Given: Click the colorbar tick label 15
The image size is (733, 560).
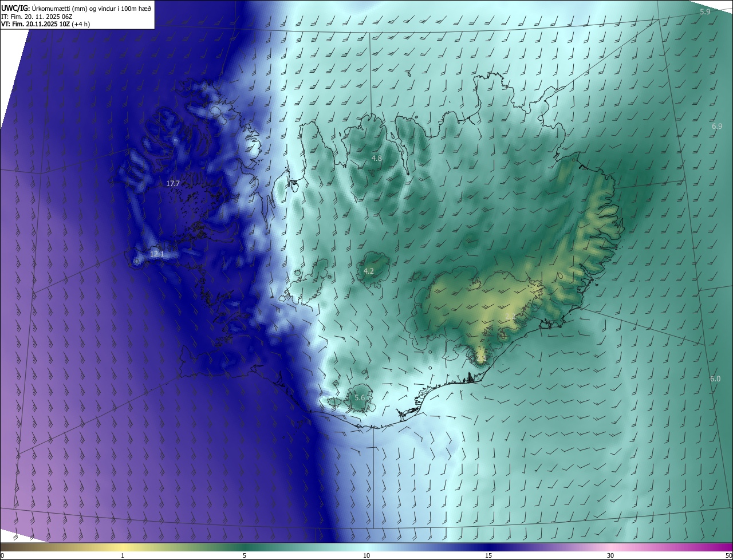Looking at the screenshot, I should point(488,555).
